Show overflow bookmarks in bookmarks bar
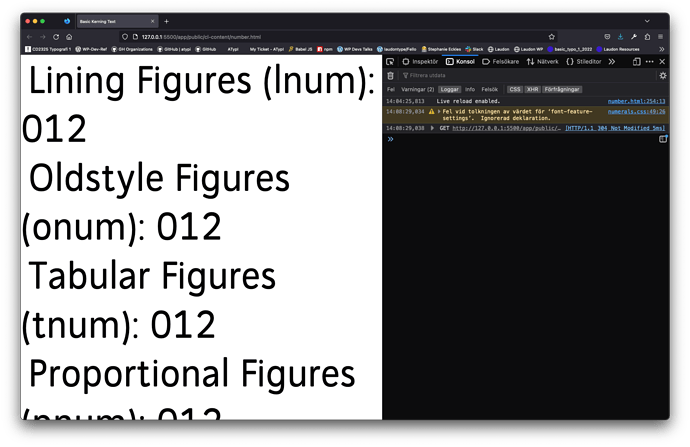Screen dimensions: 690x447 point(661,48)
